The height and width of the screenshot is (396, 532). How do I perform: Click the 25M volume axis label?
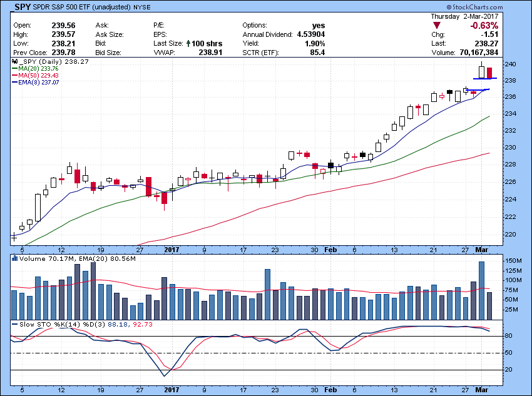point(511,310)
